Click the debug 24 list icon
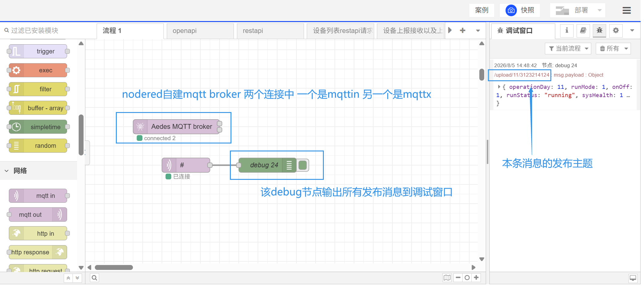This screenshot has height=287, width=644. [289, 165]
